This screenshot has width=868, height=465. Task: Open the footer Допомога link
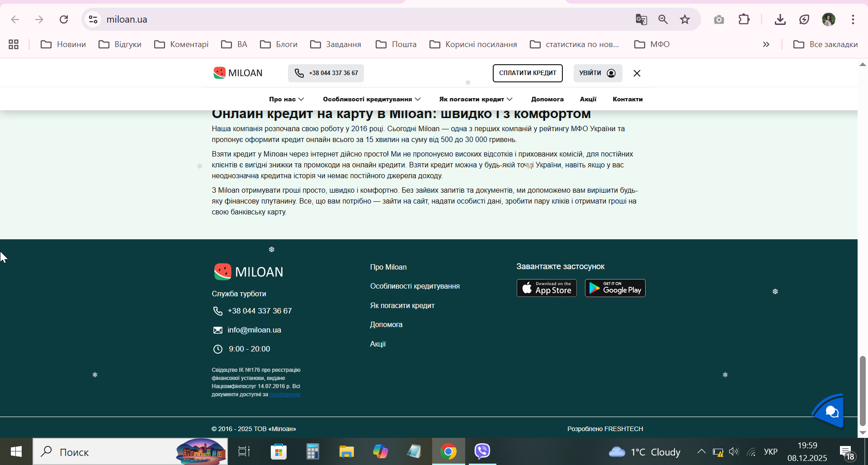click(x=386, y=325)
